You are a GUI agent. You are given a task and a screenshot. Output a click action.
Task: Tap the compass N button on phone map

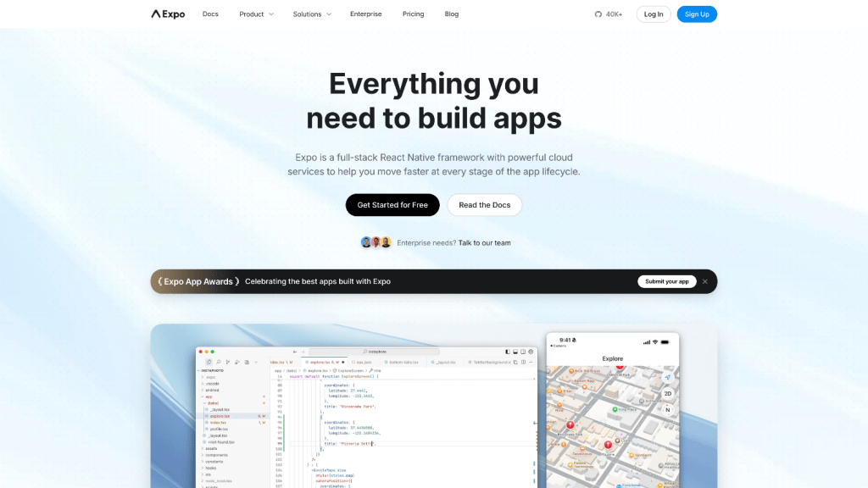click(668, 410)
